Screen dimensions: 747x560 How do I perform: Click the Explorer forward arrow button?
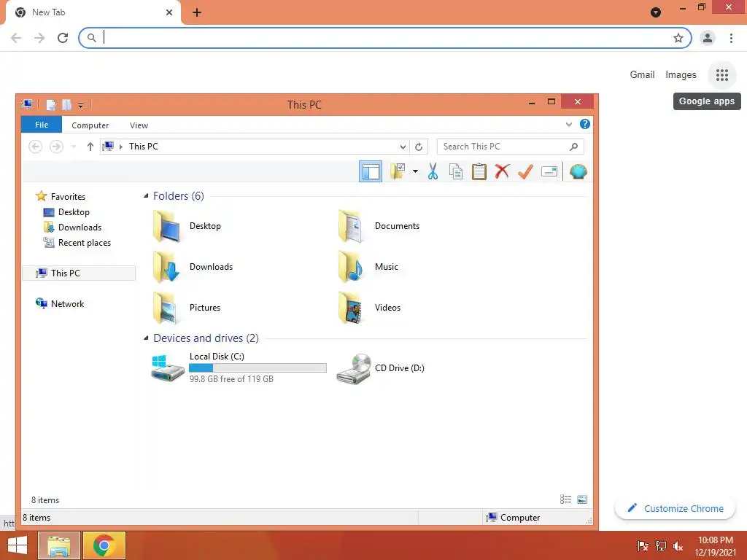(56, 147)
